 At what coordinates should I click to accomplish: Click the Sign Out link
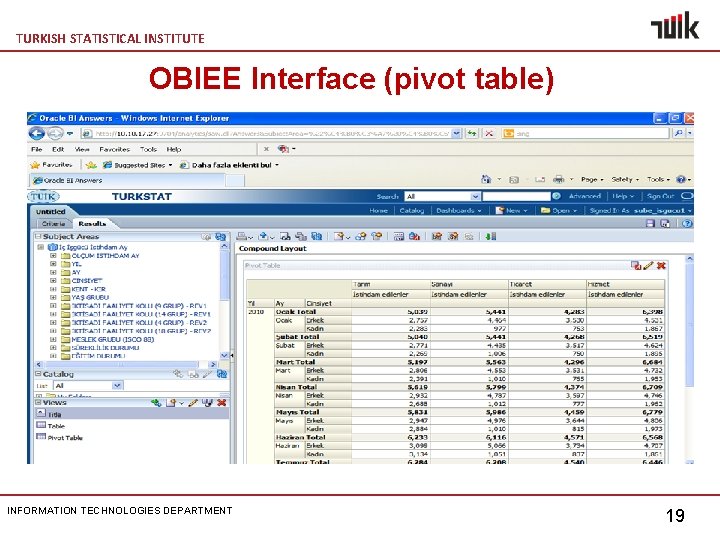(660, 196)
